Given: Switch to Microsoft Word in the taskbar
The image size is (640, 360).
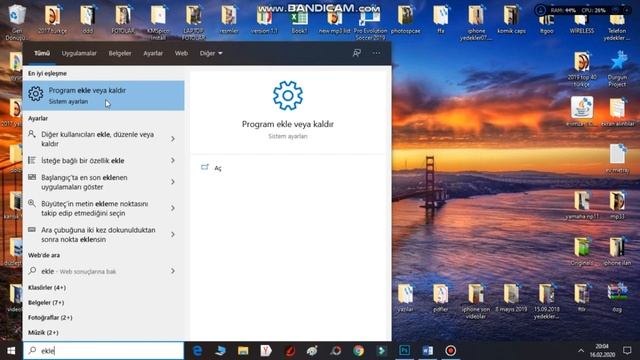Looking at the screenshot, I should pyautogui.click(x=427, y=351).
